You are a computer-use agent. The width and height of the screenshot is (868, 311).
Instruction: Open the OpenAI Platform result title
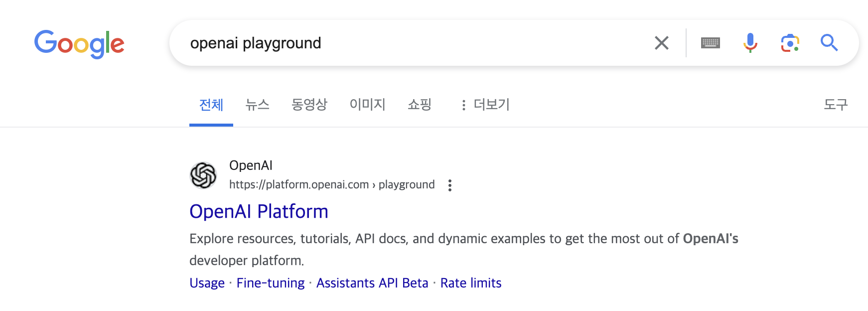click(259, 212)
